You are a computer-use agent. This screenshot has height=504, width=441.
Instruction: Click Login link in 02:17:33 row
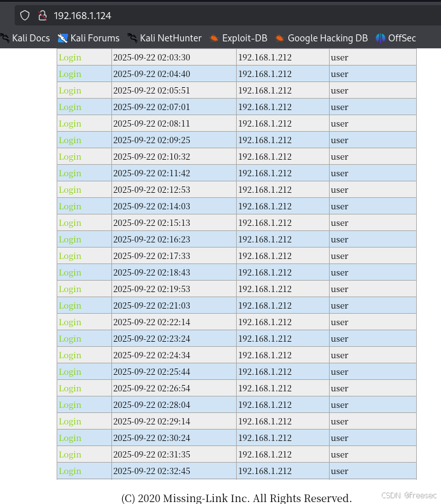point(70,256)
